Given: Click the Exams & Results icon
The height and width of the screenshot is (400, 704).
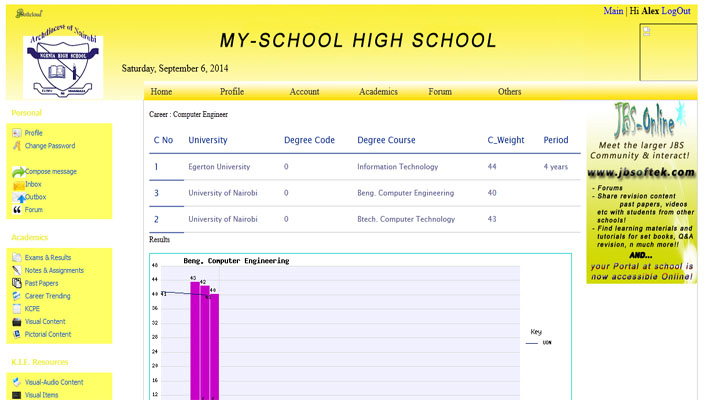Looking at the screenshot, I should point(17,258).
